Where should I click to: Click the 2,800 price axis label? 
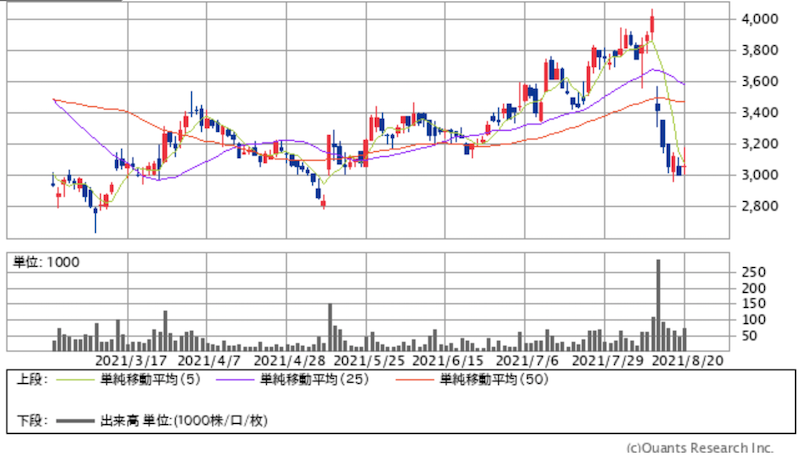coord(760,206)
